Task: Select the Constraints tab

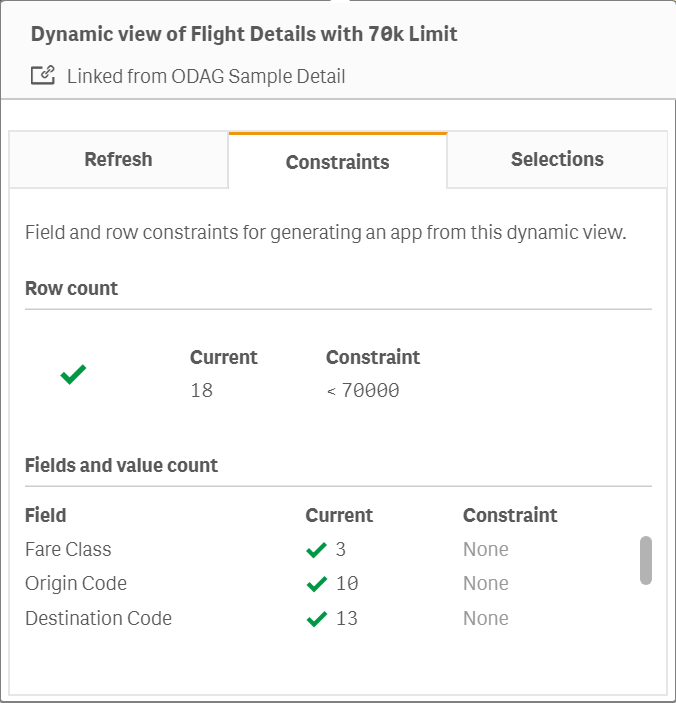Action: click(337, 161)
